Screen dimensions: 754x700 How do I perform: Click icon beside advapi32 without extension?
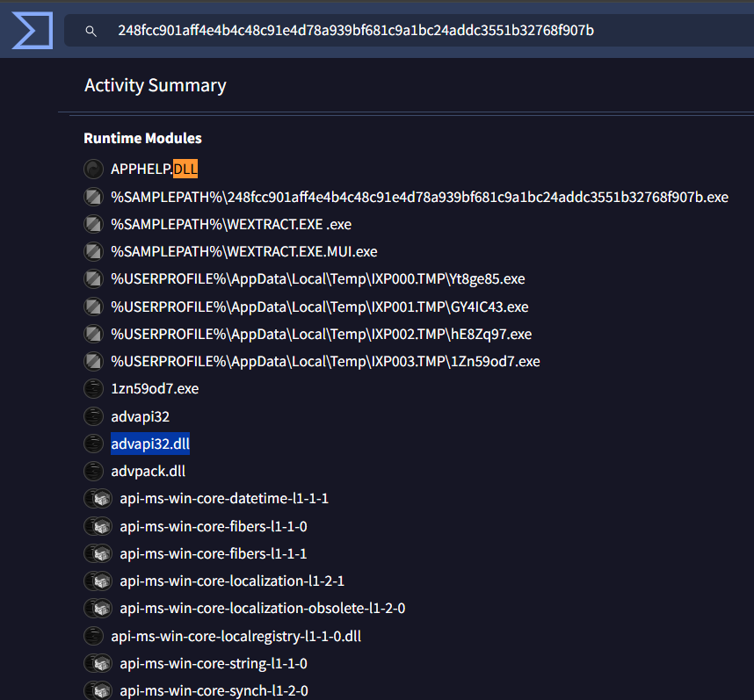click(94, 416)
